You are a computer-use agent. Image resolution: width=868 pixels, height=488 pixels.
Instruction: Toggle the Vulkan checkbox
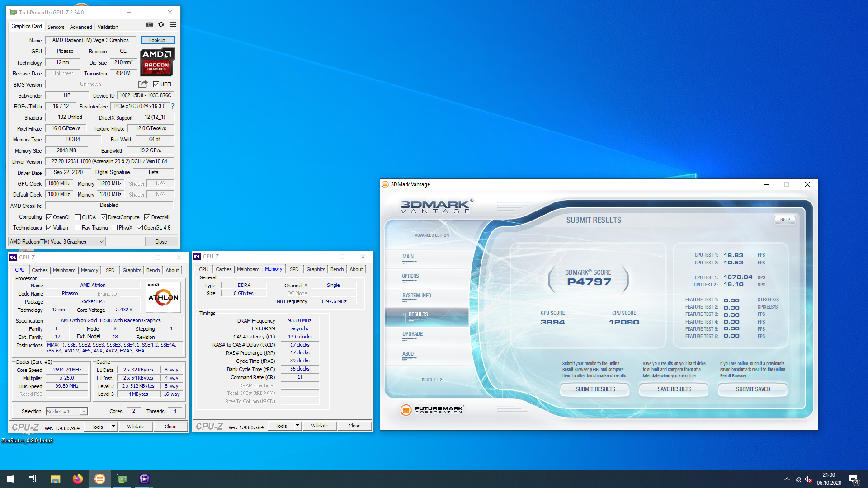click(49, 228)
